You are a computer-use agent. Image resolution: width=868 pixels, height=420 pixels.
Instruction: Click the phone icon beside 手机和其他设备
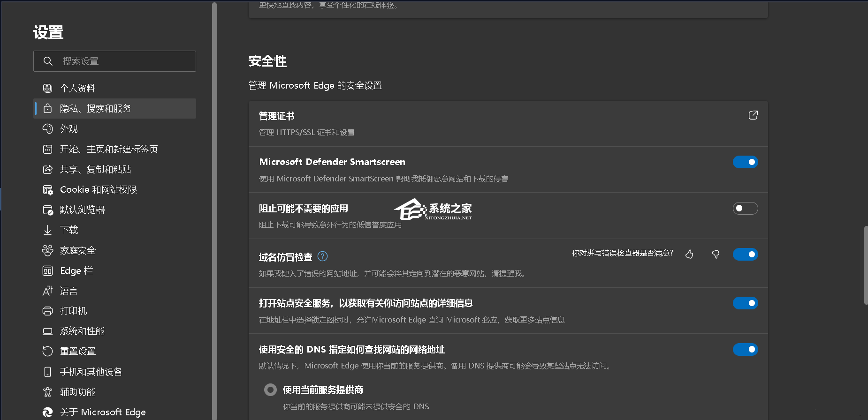click(47, 372)
